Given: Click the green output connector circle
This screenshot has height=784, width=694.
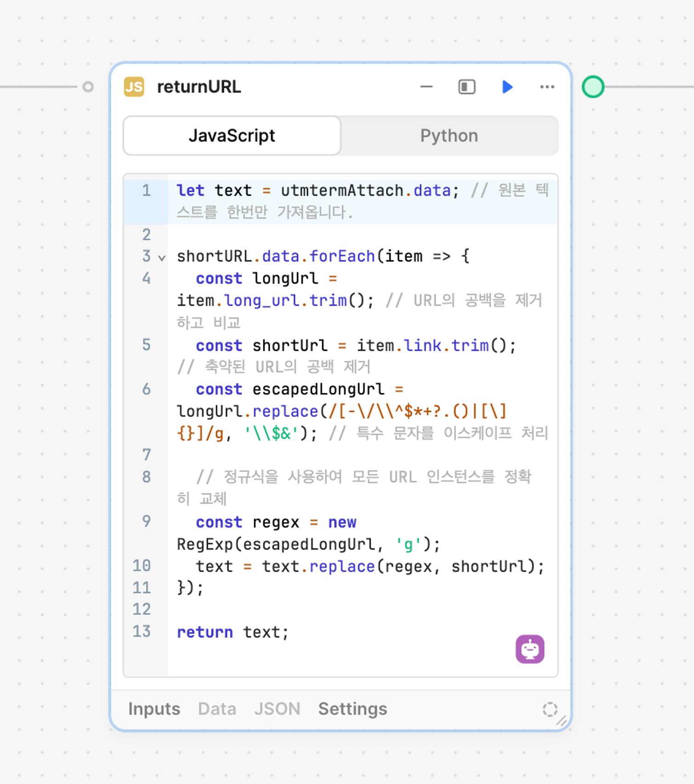Looking at the screenshot, I should click(593, 87).
